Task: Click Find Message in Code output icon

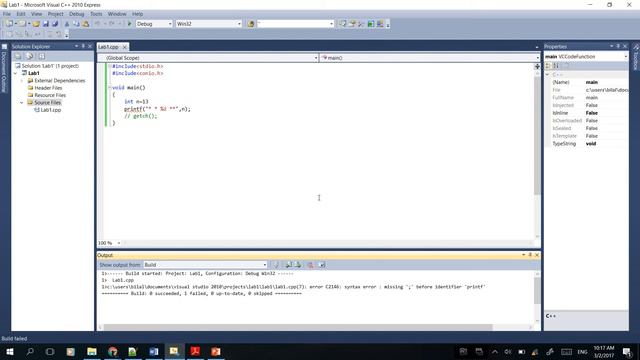Action: click(x=276, y=265)
